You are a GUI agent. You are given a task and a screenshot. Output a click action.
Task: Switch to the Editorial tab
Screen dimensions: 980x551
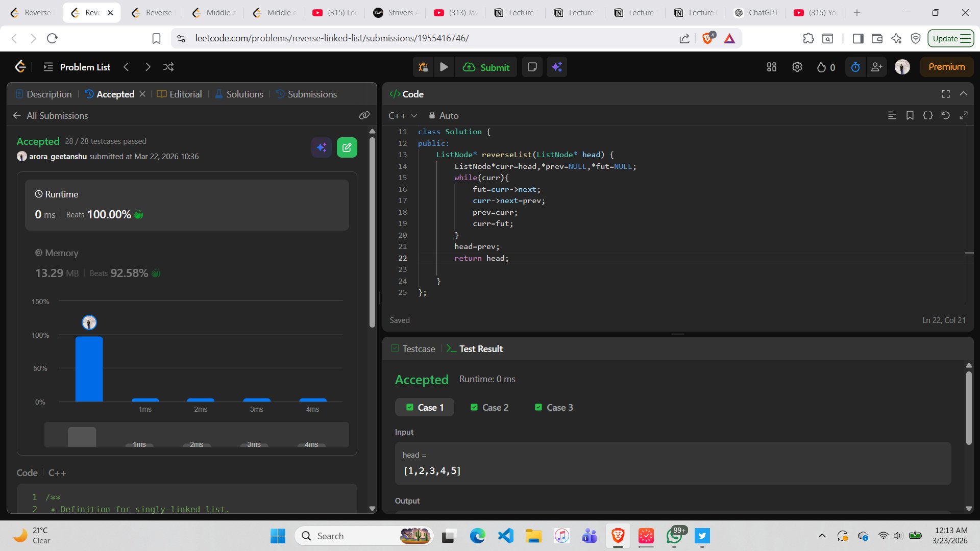[x=179, y=94]
